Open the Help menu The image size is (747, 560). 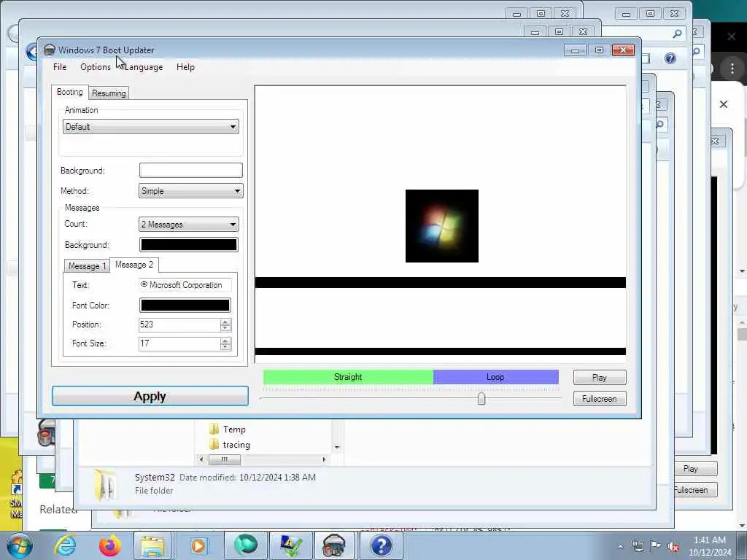click(185, 66)
